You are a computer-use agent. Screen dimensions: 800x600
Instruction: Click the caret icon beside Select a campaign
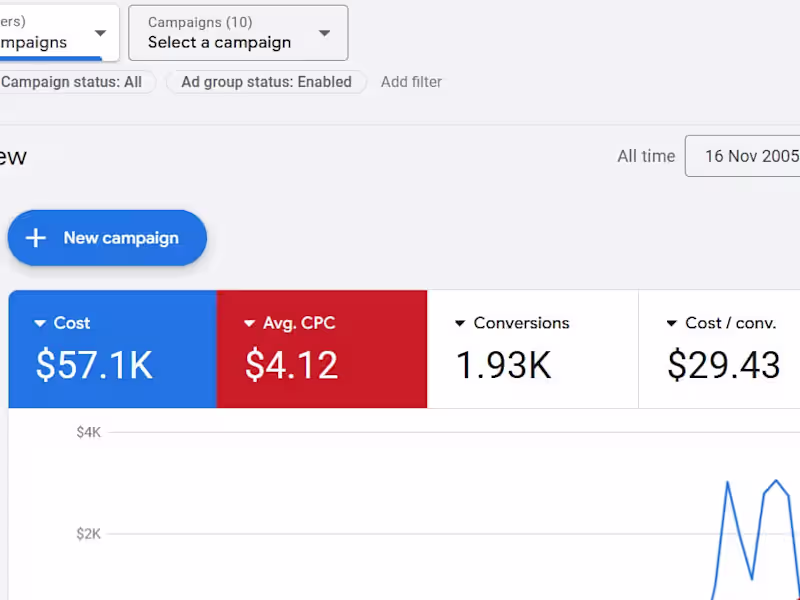pos(324,32)
